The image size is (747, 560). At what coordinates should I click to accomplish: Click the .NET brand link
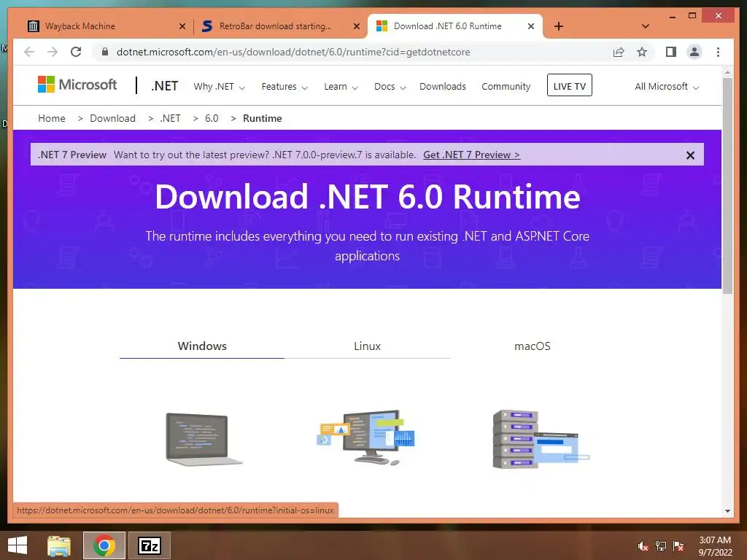pyautogui.click(x=164, y=86)
